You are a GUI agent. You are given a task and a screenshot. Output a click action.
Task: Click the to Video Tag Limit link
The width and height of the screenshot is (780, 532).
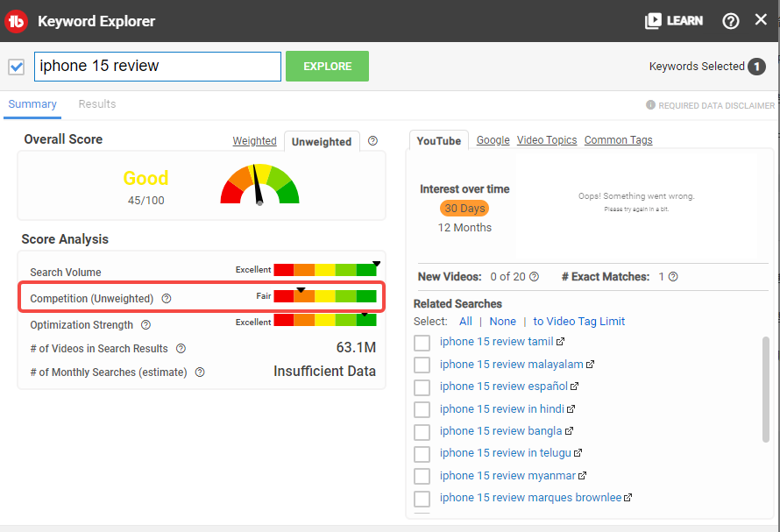(579, 322)
